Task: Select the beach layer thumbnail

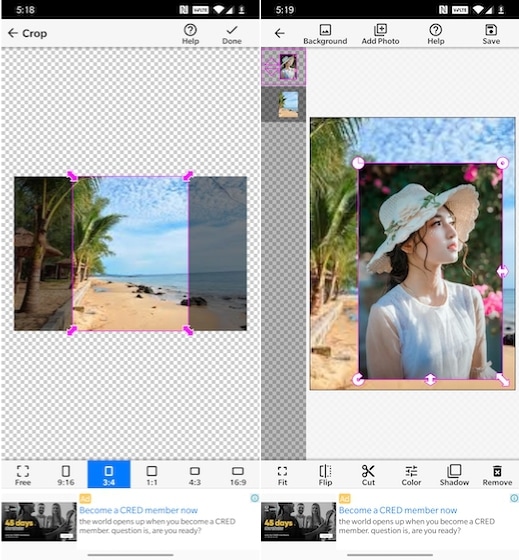Action: [288, 105]
